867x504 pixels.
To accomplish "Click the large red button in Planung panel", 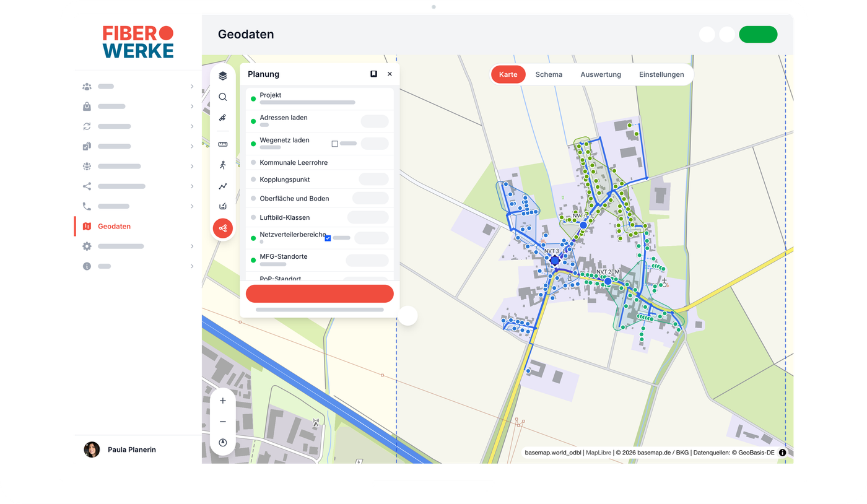I will coord(320,293).
